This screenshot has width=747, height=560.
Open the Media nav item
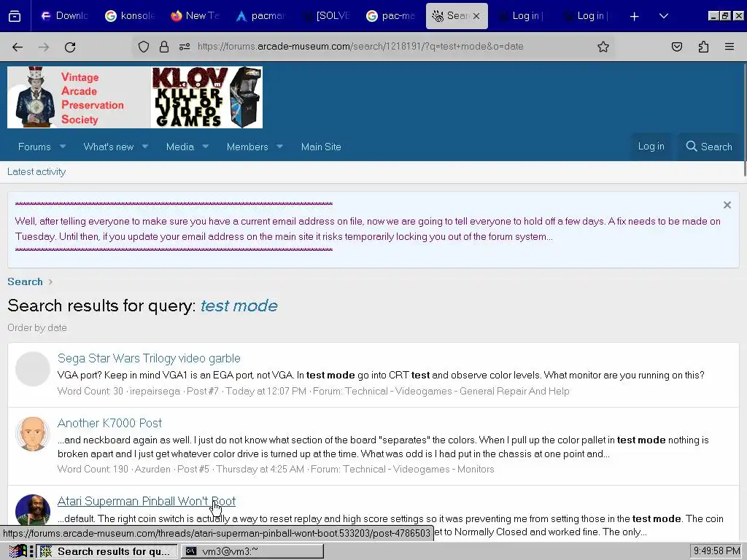tap(180, 147)
